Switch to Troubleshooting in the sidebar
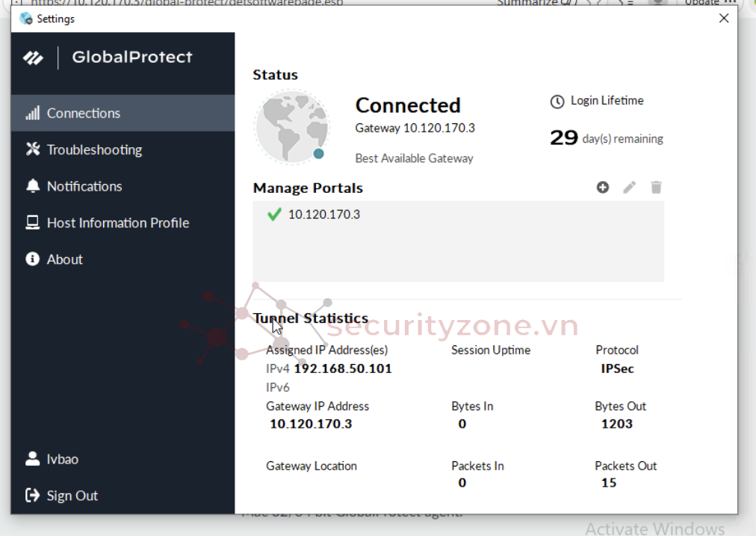 point(94,150)
